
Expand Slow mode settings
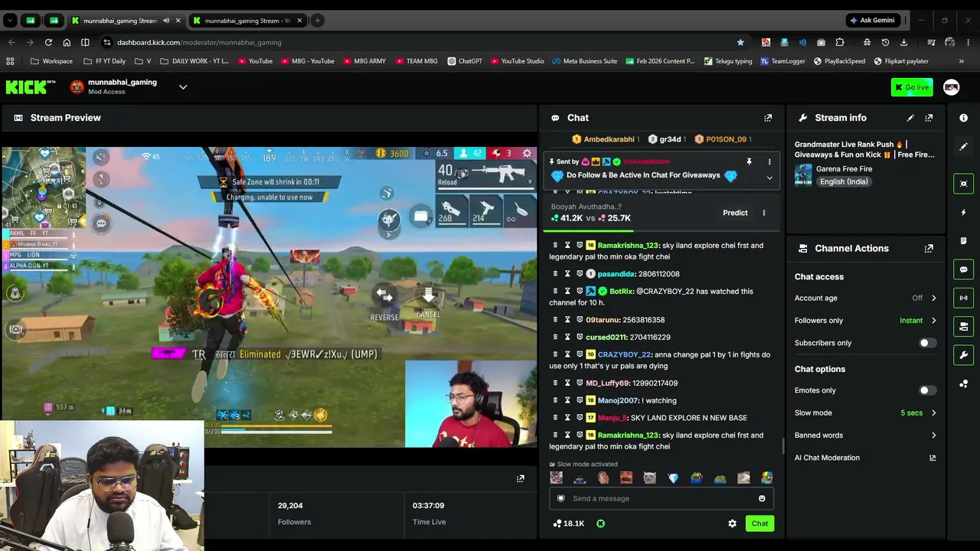(933, 413)
